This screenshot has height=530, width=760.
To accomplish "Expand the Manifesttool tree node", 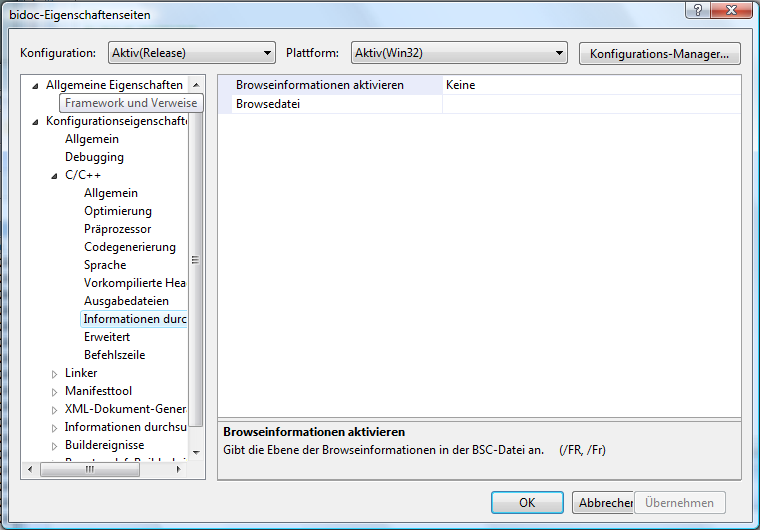I will point(55,392).
